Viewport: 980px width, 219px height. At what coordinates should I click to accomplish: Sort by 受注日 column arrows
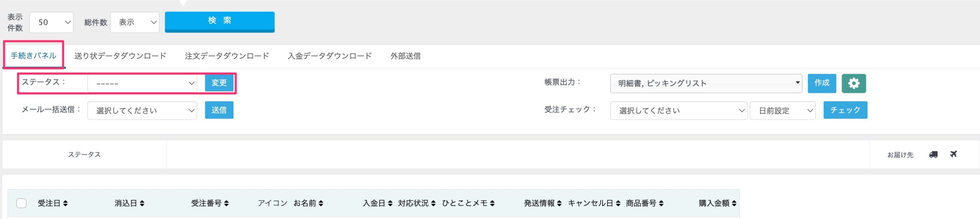click(x=65, y=203)
